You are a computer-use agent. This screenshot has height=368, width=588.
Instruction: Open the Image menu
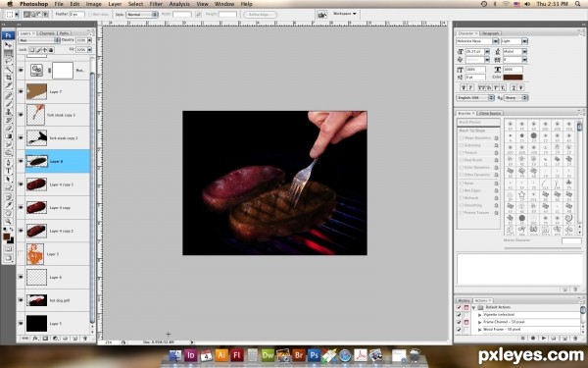tap(94, 4)
